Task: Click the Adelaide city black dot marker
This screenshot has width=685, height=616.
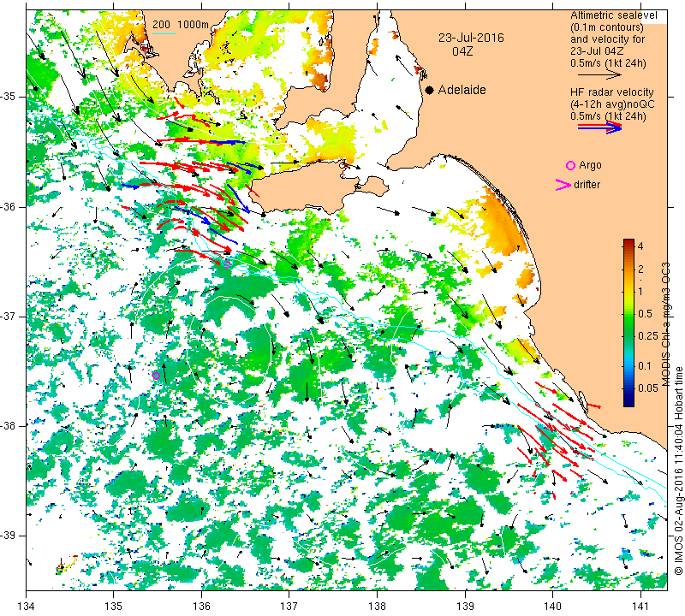Action: (x=430, y=90)
